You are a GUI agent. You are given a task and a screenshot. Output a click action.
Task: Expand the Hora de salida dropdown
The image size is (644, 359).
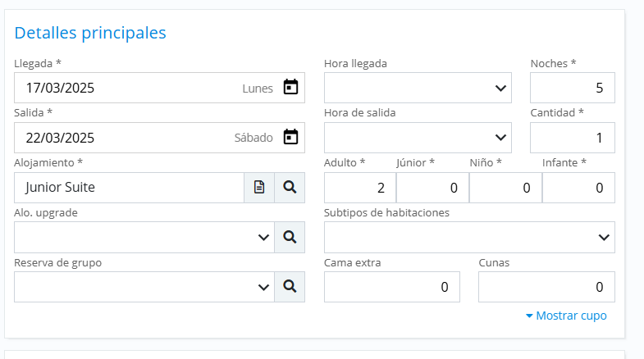pyautogui.click(x=418, y=137)
